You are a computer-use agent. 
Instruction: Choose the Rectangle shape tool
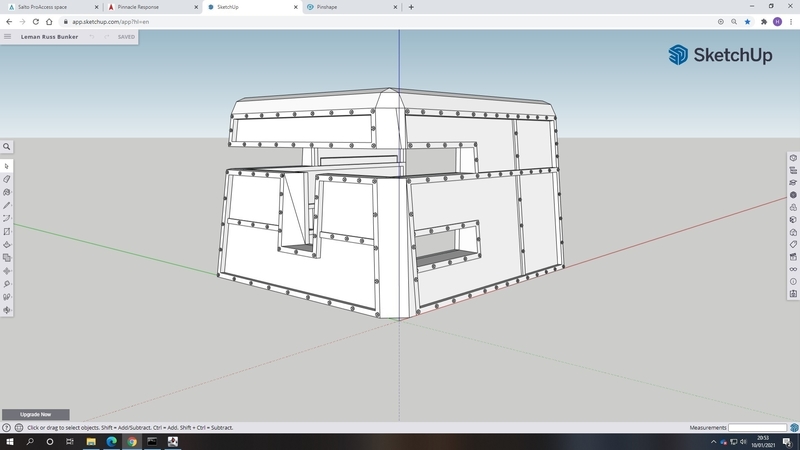pyautogui.click(x=7, y=232)
